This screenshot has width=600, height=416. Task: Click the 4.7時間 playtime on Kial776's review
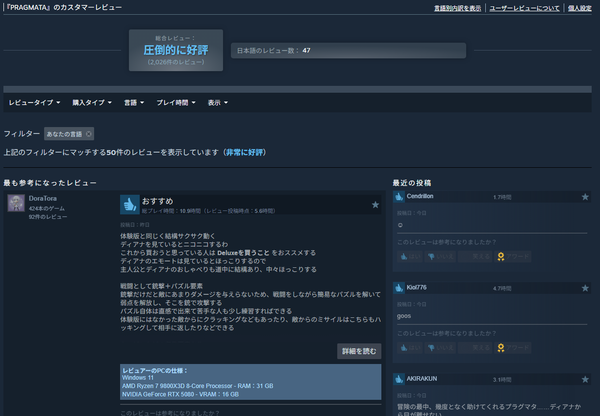pos(502,288)
